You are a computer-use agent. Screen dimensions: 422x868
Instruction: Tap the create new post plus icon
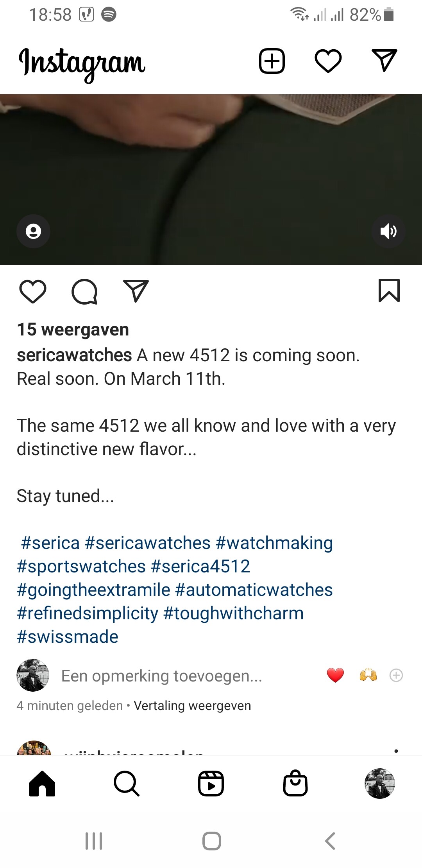272,61
